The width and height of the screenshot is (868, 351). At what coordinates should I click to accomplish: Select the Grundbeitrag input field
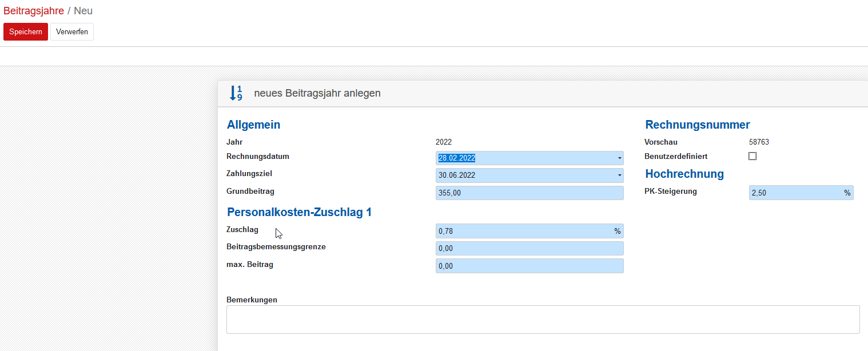(x=529, y=193)
